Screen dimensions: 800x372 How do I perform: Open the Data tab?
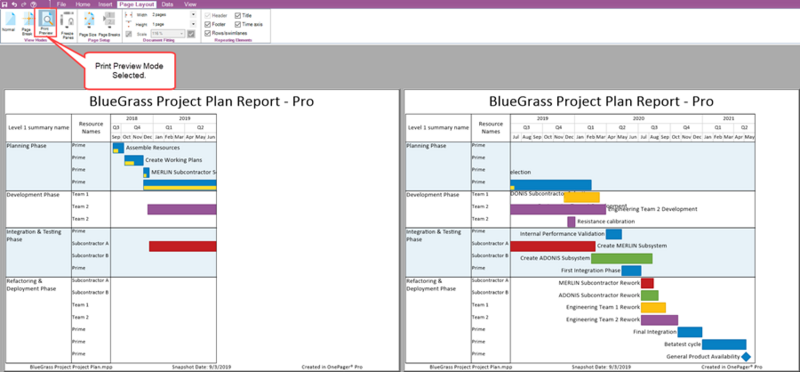click(167, 4)
